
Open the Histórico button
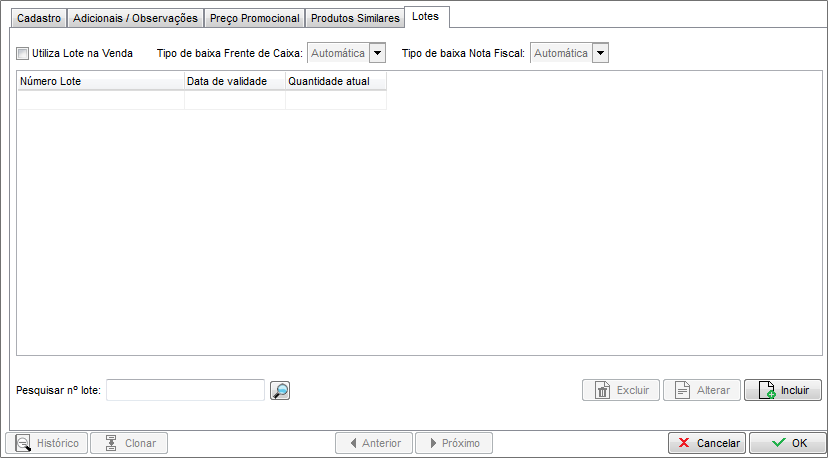[47, 443]
